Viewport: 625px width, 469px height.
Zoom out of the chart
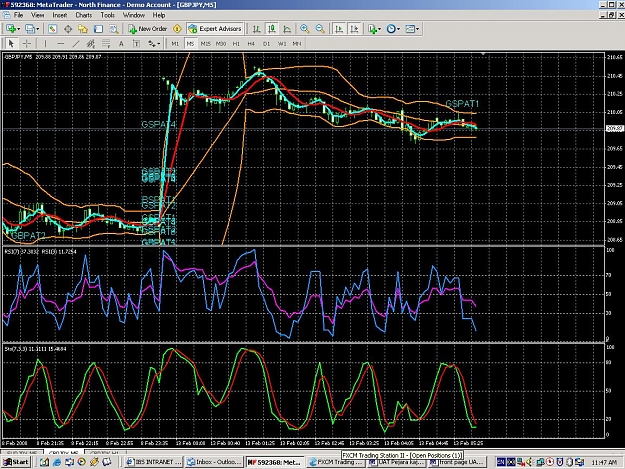pyautogui.click(x=320, y=29)
